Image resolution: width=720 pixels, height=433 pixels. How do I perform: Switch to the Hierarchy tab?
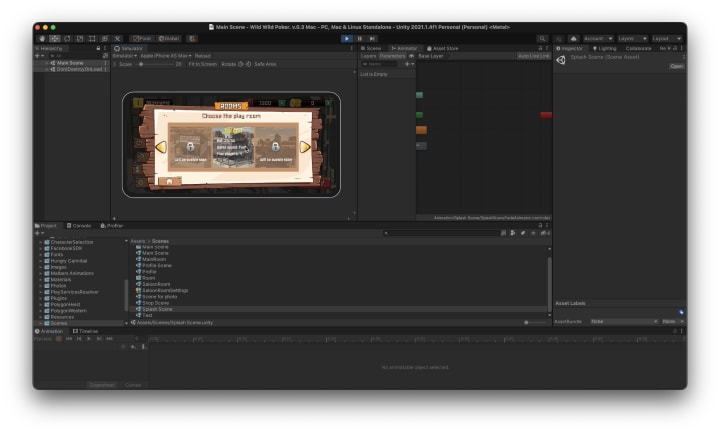point(49,48)
